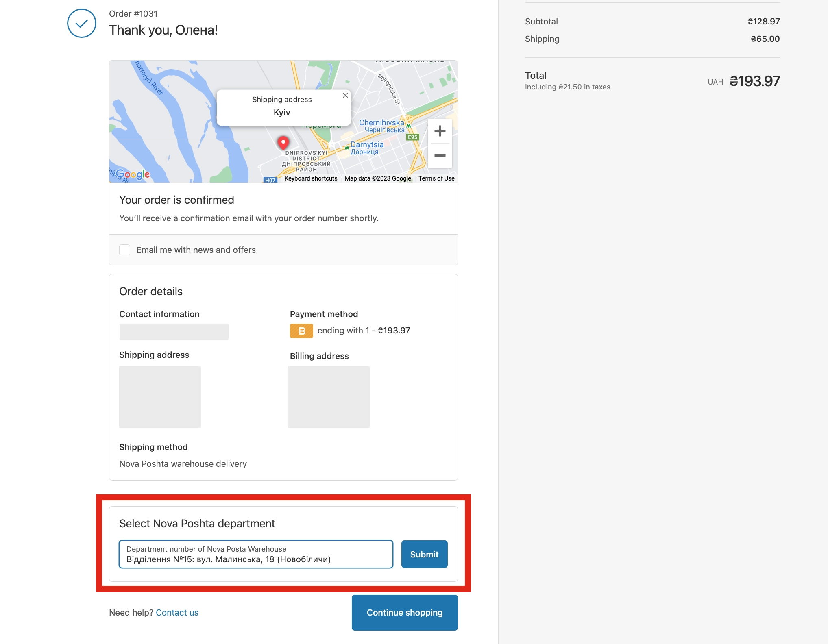828x644 pixels.
Task: Open map Terms of Use link
Action: coord(436,178)
